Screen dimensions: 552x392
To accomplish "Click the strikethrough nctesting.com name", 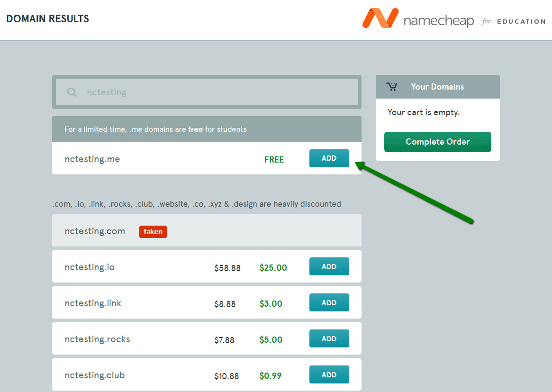I will (x=95, y=231).
